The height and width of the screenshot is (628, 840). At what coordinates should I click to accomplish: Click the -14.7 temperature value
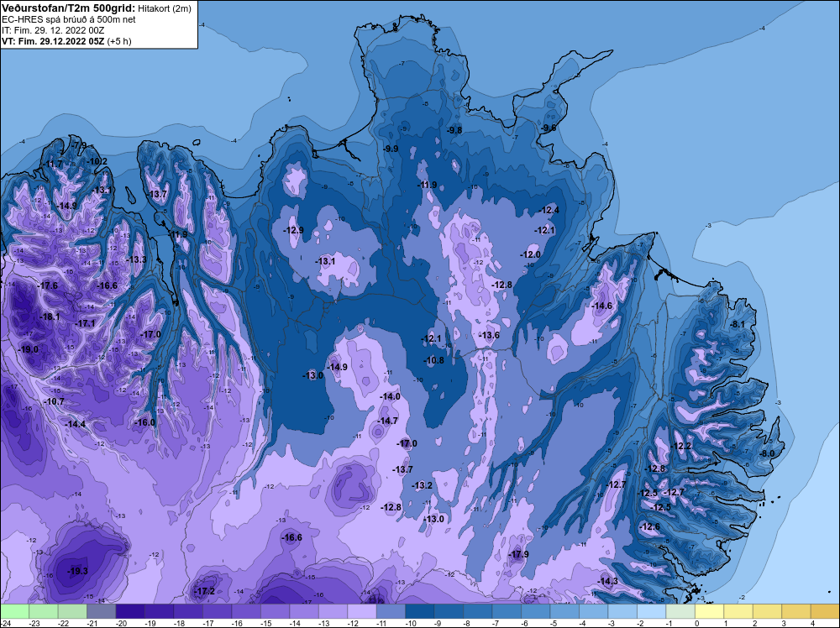(x=388, y=421)
